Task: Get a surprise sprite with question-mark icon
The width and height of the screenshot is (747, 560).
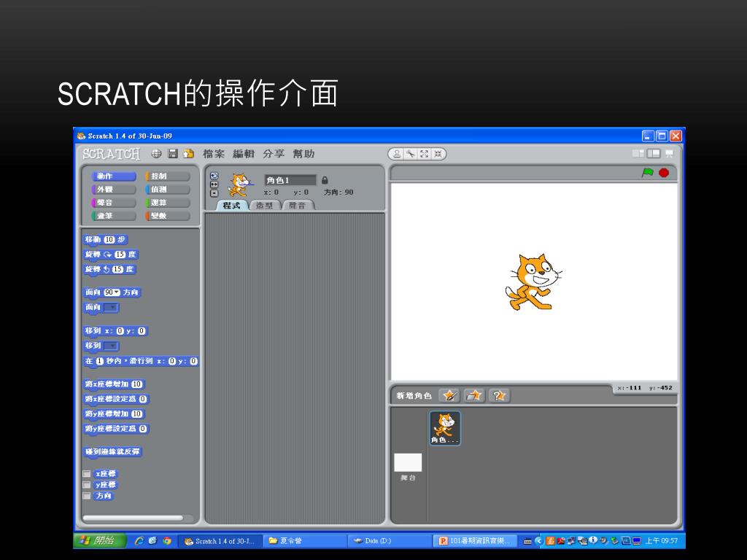Action: (499, 395)
